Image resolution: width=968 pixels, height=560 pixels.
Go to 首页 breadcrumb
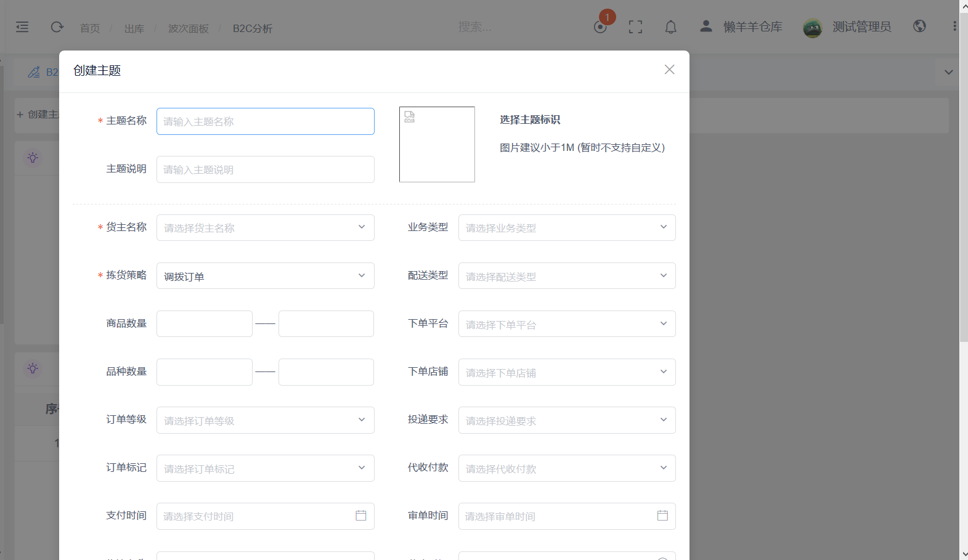(x=90, y=28)
